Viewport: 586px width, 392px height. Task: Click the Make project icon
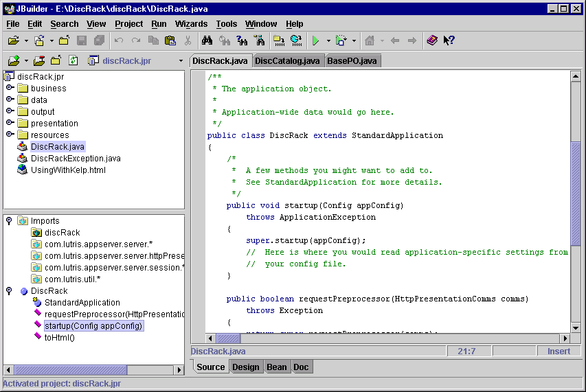(x=278, y=41)
